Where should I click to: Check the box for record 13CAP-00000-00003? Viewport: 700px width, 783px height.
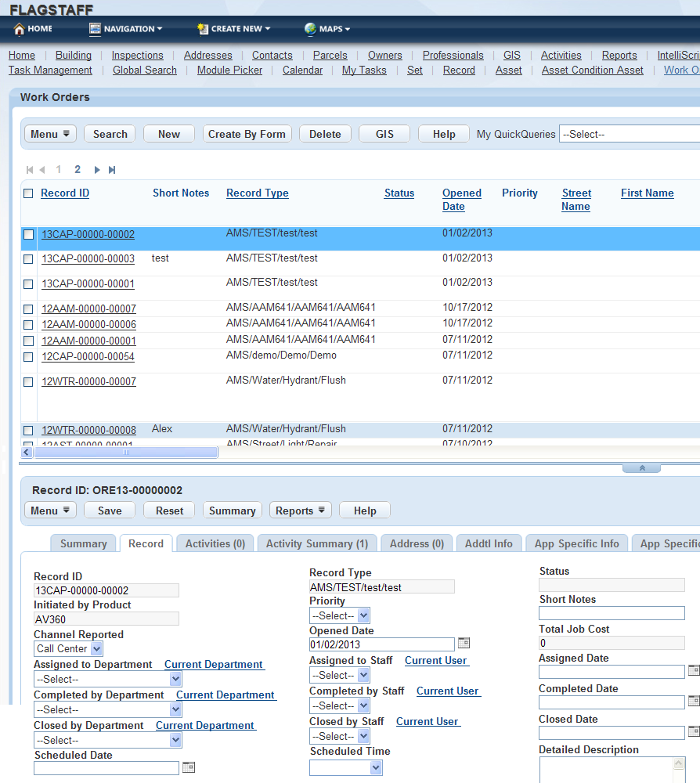[28, 258]
